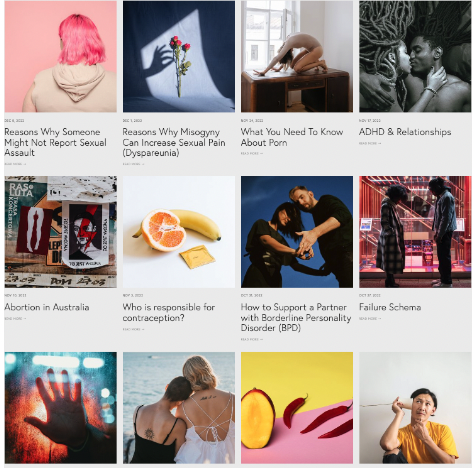The width and height of the screenshot is (474, 468).
Task: Open 'Reasons Why Someone Might Not Report Sexual Assault'
Action: pyautogui.click(x=55, y=142)
